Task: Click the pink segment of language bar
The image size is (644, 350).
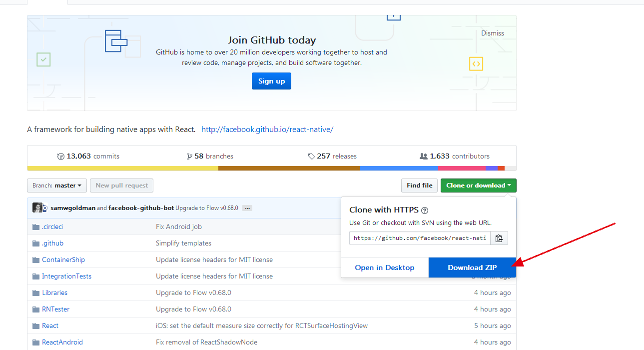Action: (462, 168)
